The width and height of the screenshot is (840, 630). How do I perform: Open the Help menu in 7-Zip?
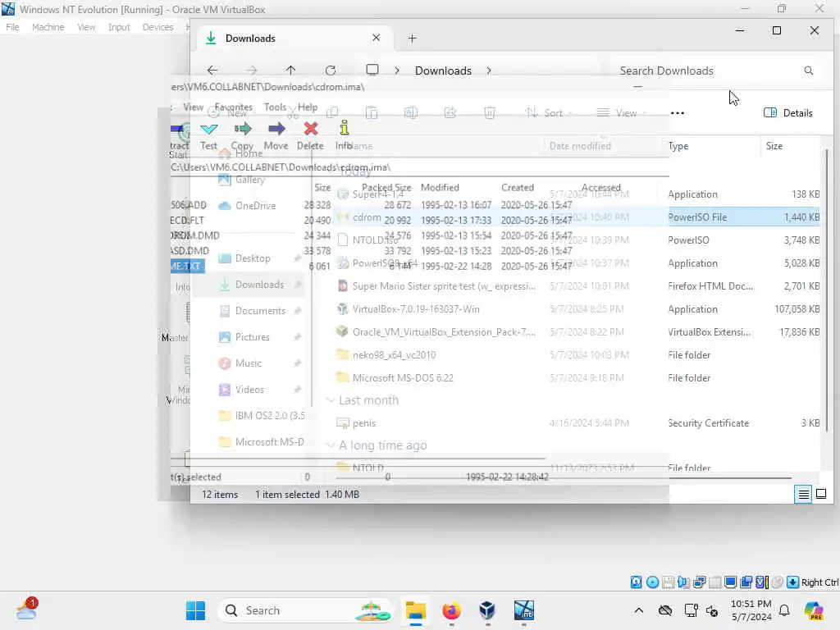[x=308, y=107]
